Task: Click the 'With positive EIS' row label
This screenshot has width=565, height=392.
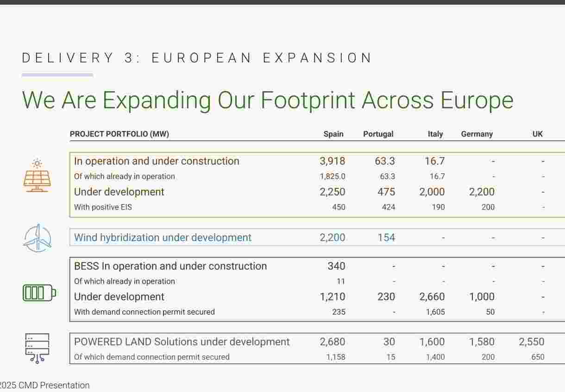Action: pos(103,207)
